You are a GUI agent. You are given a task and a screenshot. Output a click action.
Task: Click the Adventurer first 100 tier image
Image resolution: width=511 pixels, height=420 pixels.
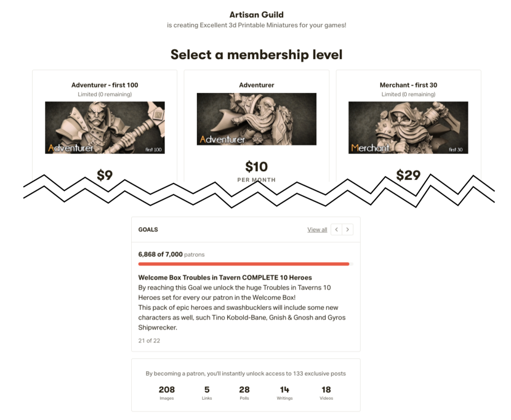pyautogui.click(x=105, y=127)
